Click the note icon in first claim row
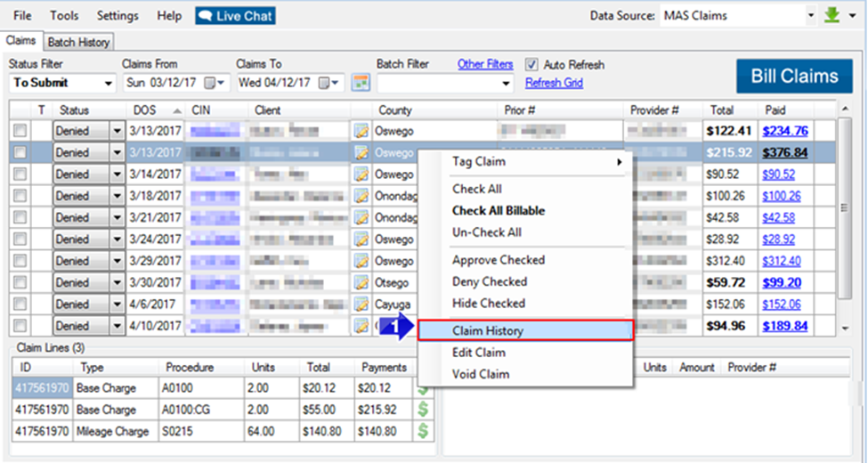 361,131
